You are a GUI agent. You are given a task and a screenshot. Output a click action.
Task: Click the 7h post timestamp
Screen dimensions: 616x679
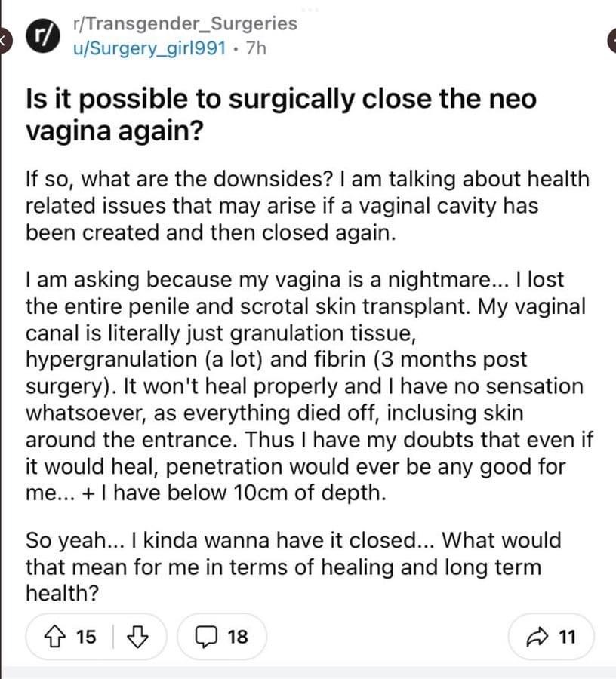[256, 48]
